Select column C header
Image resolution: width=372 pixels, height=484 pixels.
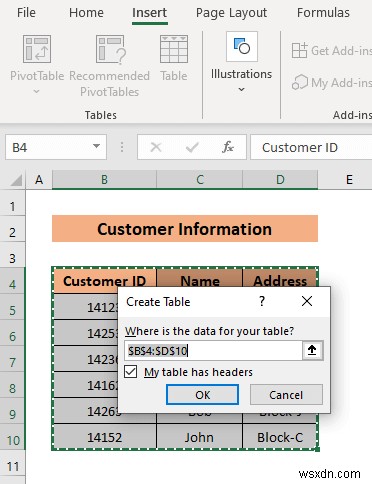pos(200,180)
